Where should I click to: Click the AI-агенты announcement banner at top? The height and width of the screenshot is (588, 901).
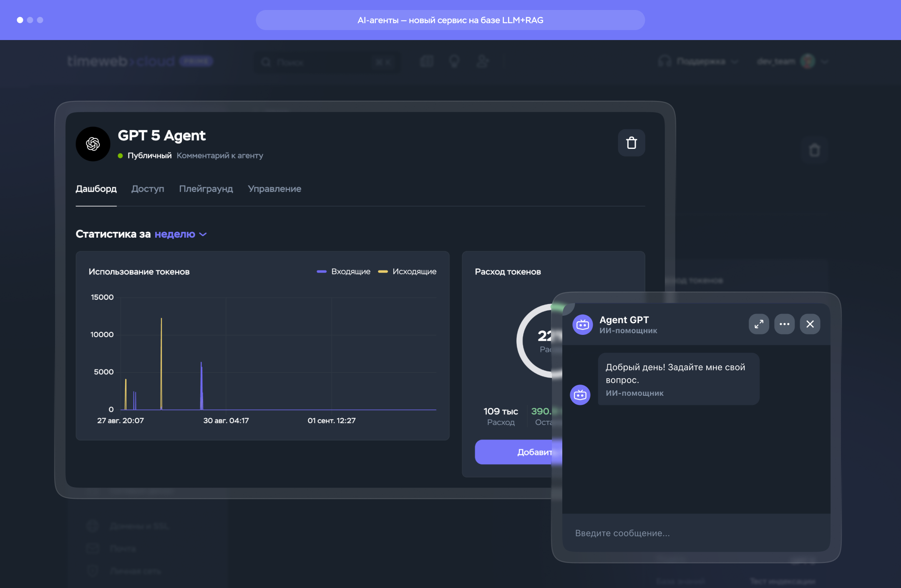coord(450,20)
